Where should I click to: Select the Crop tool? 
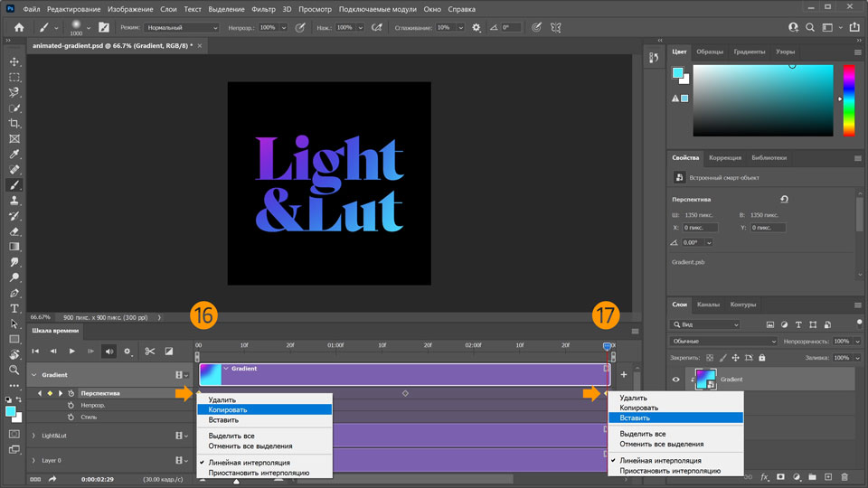[x=14, y=123]
